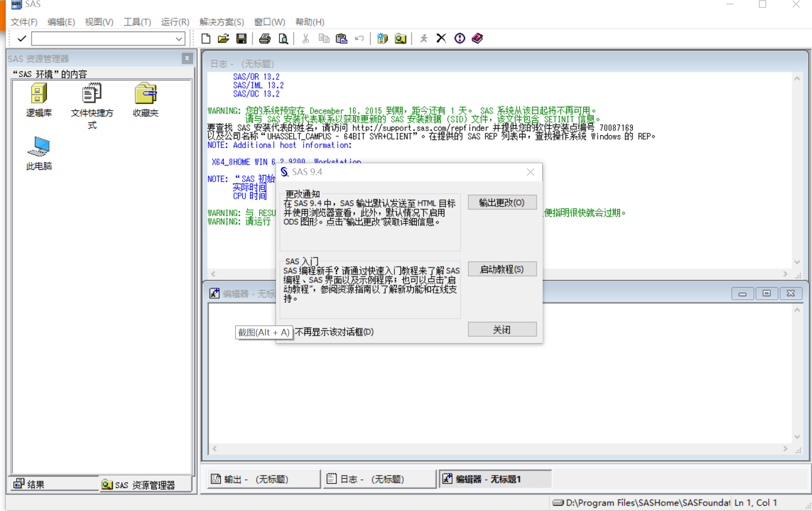Screen dimensions: 812x511
Task: Open the 窗口(W) menu
Action: coord(269,22)
